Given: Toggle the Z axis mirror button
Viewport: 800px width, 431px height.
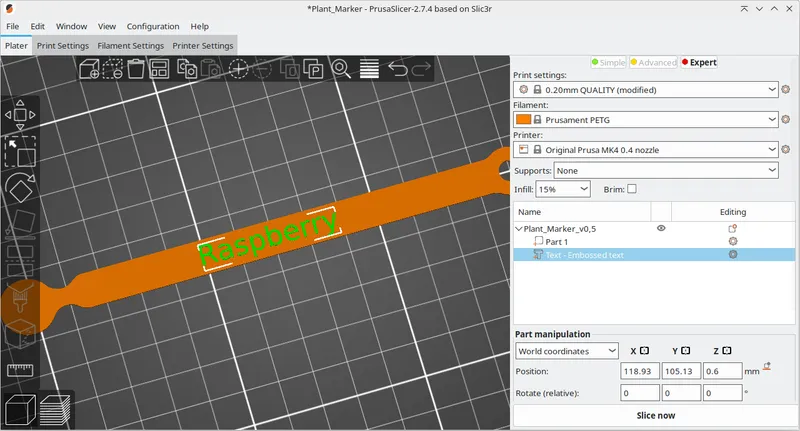Looking at the screenshot, I should (x=727, y=350).
